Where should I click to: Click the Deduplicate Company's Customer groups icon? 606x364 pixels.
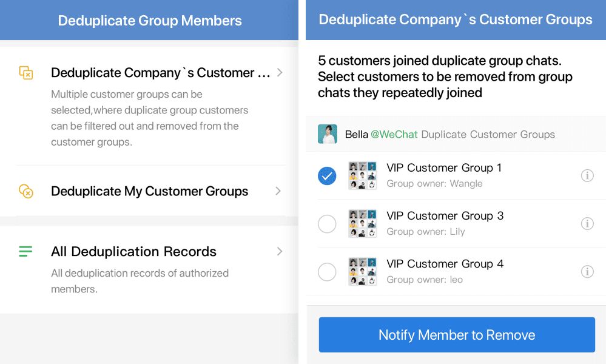tap(26, 73)
